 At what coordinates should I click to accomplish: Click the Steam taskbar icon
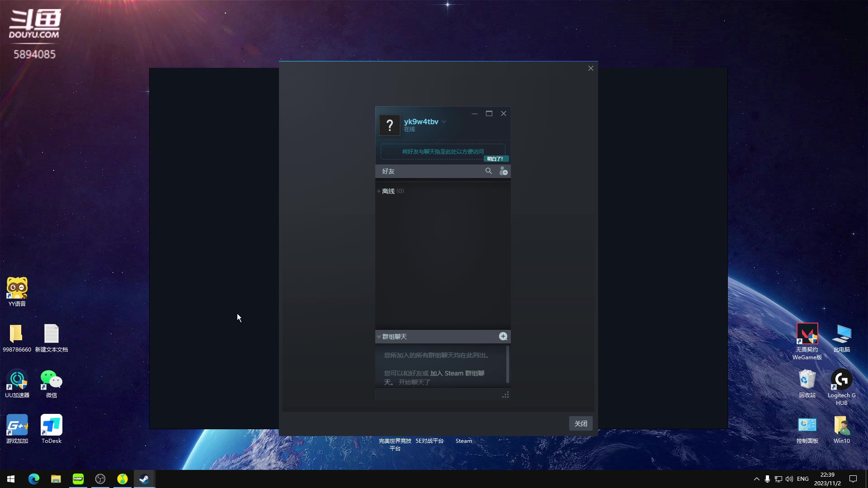145,479
